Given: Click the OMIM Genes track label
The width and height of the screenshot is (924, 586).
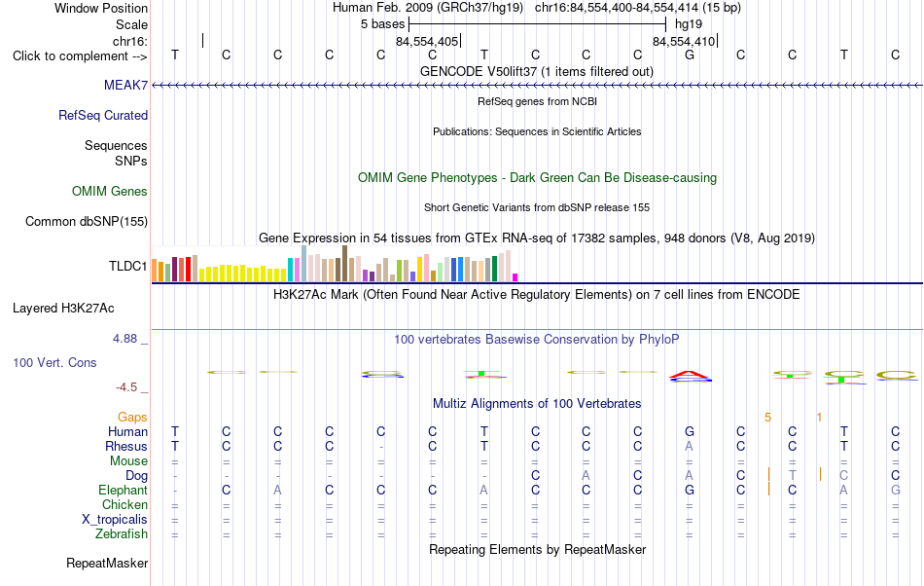Looking at the screenshot, I should pos(109,192).
